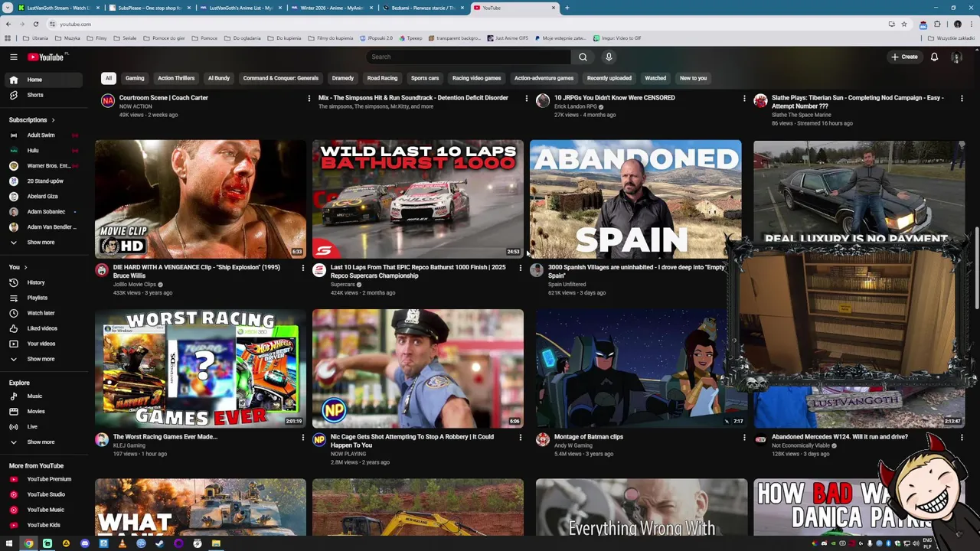Click the YouTube logo
The image size is (980, 551).
click(x=47, y=57)
